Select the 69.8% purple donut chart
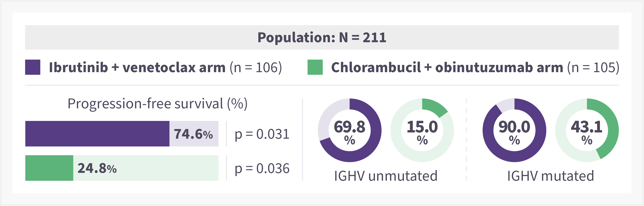Screen dimensions: 644x206 click(x=350, y=130)
